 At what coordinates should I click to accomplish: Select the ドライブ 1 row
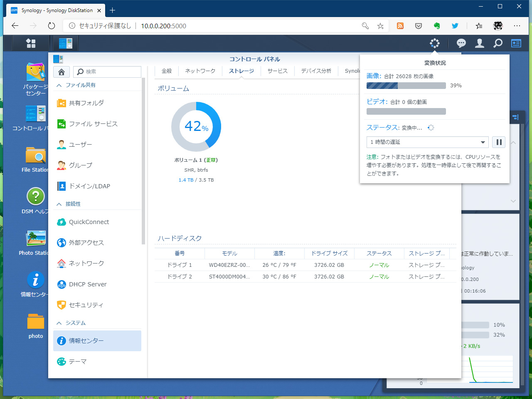305,265
